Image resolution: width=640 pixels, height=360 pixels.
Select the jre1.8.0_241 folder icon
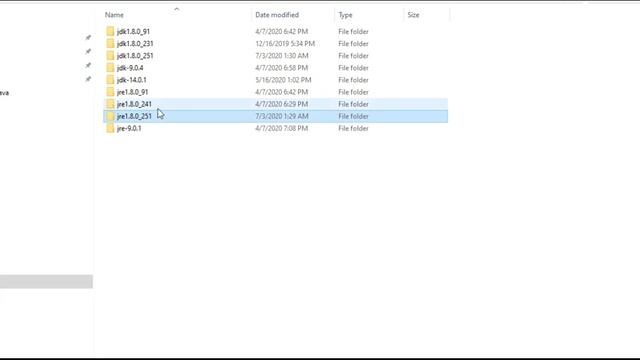click(x=110, y=104)
